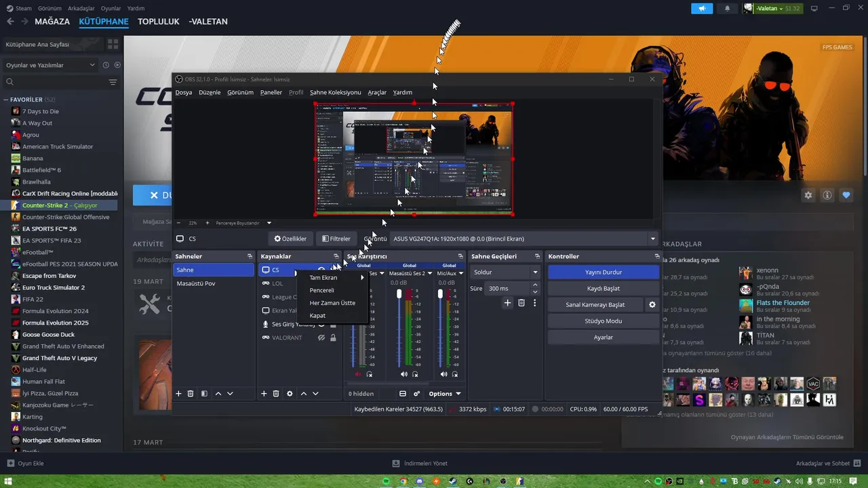Viewport: 868px width, 488px height.
Task: Delete selected scene with trash icon in Sahneler
Action: pyautogui.click(x=191, y=394)
